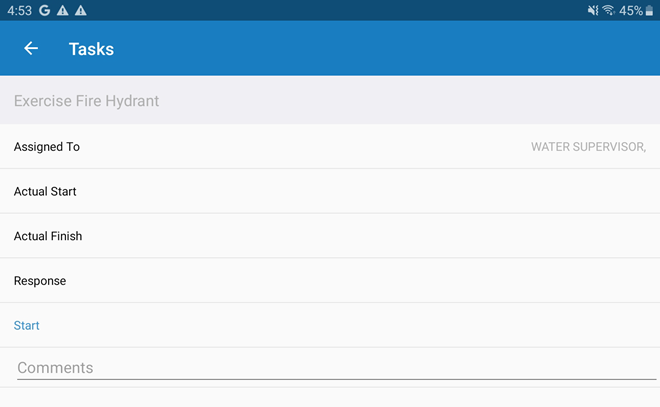Click the Tasks page title
The image size is (660, 407).
(x=91, y=48)
